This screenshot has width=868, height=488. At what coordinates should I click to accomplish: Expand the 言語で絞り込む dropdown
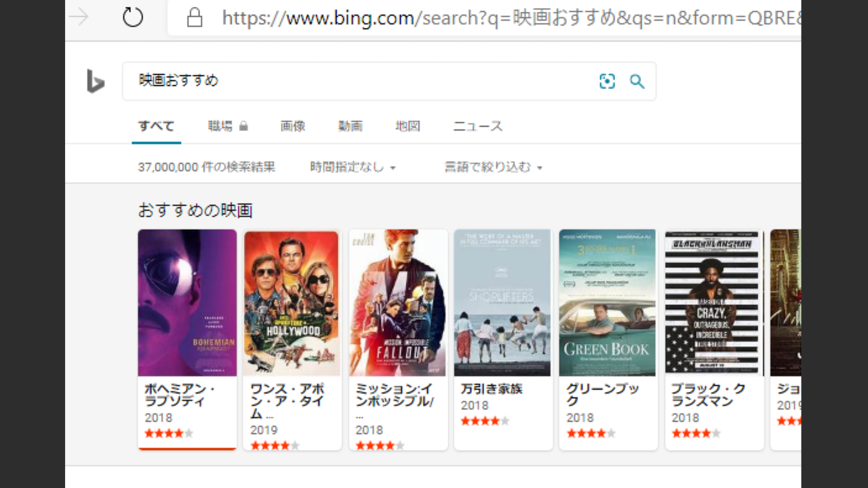(x=493, y=167)
